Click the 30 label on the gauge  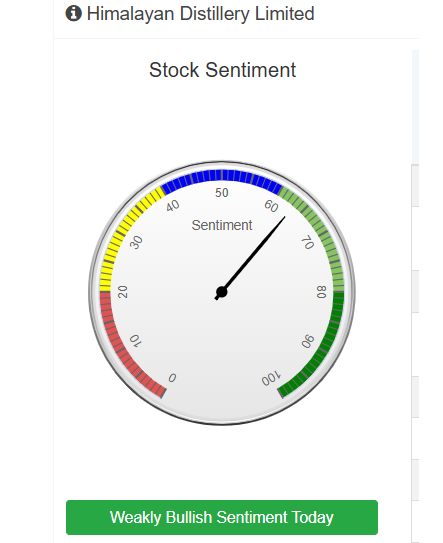click(x=136, y=242)
